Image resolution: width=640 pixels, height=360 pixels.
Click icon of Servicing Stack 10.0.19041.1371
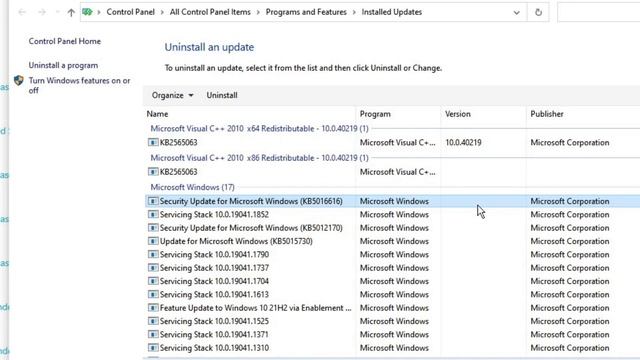coord(153,335)
